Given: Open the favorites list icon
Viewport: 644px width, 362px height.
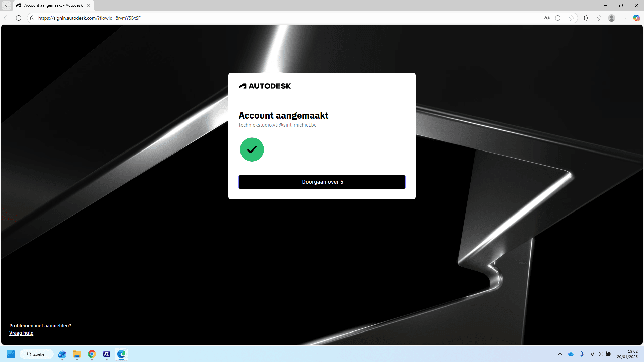Looking at the screenshot, I should [x=600, y=18].
